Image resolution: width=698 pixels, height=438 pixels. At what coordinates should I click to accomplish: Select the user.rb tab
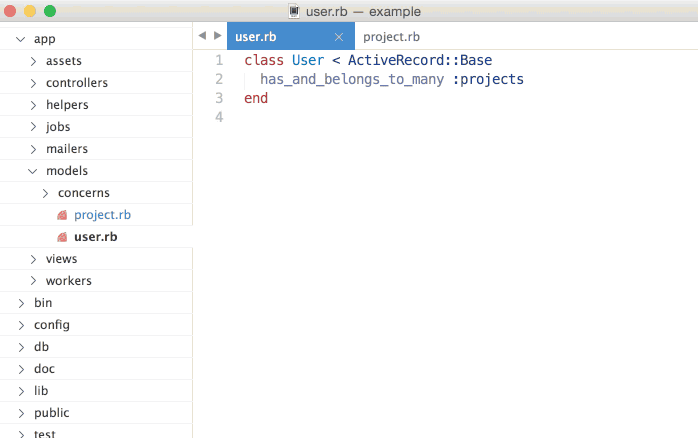(291, 36)
